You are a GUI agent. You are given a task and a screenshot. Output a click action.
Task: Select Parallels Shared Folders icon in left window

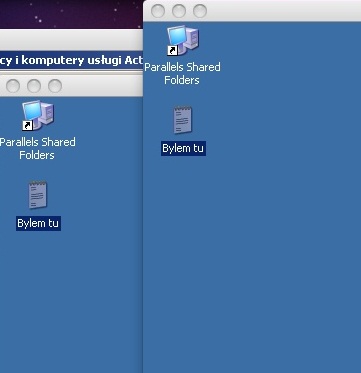coord(38,116)
